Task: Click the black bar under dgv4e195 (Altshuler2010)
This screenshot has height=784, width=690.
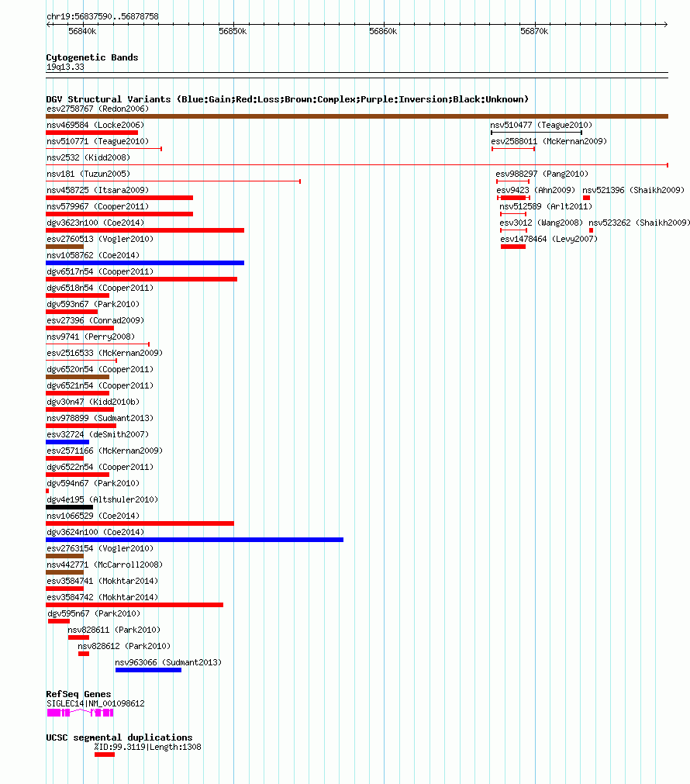Action: point(70,507)
